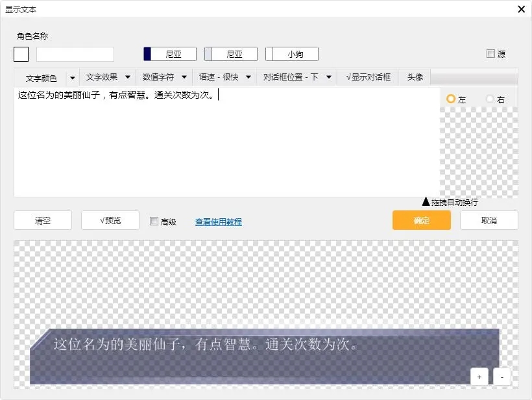Click the 头像 toolbar item
This screenshot has width=532, height=400.
tap(415, 77)
